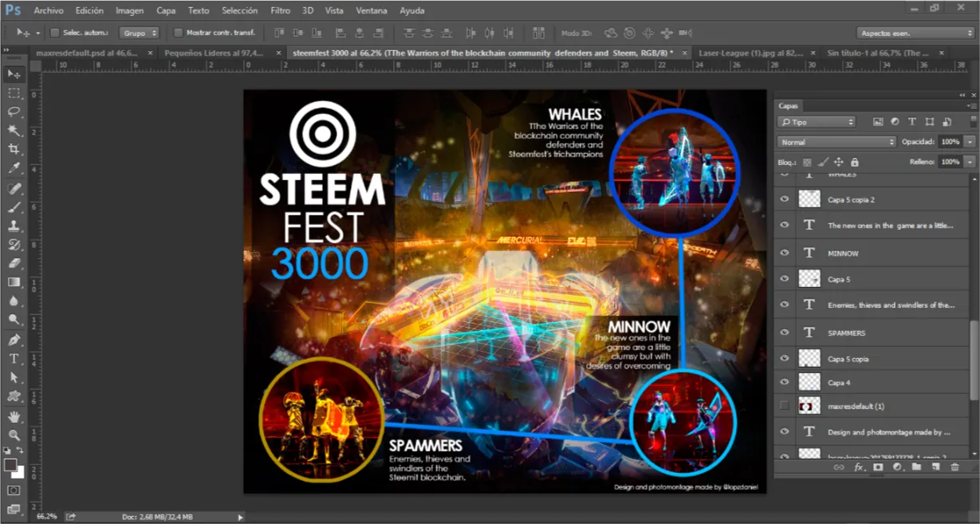Select the Pen tool
The height and width of the screenshot is (524, 980).
[x=14, y=341]
